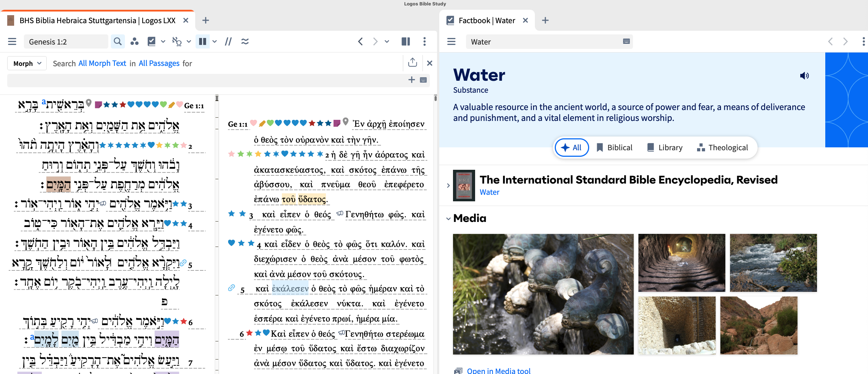
Task: Go back in Factbook history
Action: 830,42
